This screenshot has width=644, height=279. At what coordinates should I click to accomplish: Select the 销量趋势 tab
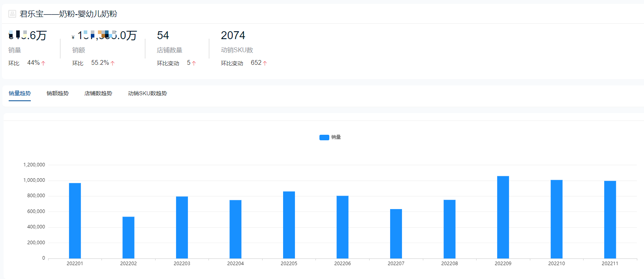(20, 93)
